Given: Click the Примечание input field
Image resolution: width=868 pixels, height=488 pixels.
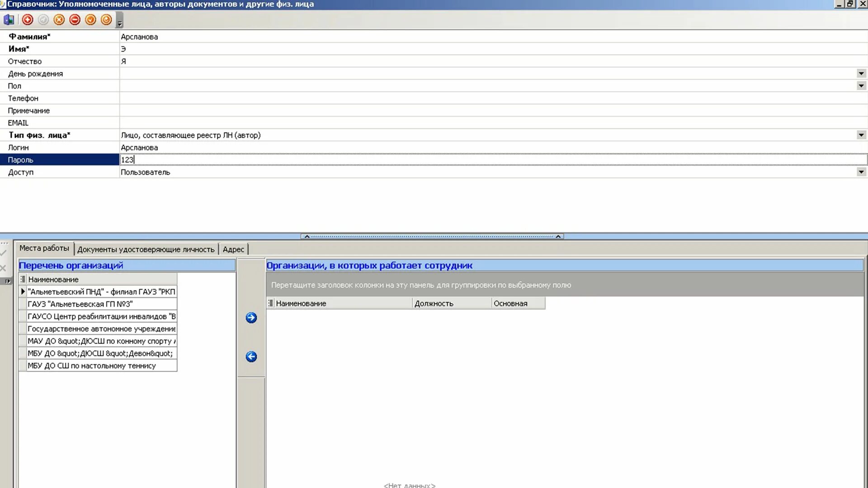Looking at the screenshot, I should pyautogui.click(x=493, y=111).
